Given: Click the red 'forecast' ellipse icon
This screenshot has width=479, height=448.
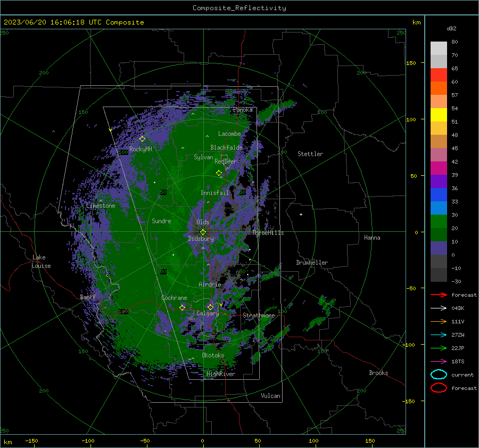Looking at the screenshot, I should point(439,388).
